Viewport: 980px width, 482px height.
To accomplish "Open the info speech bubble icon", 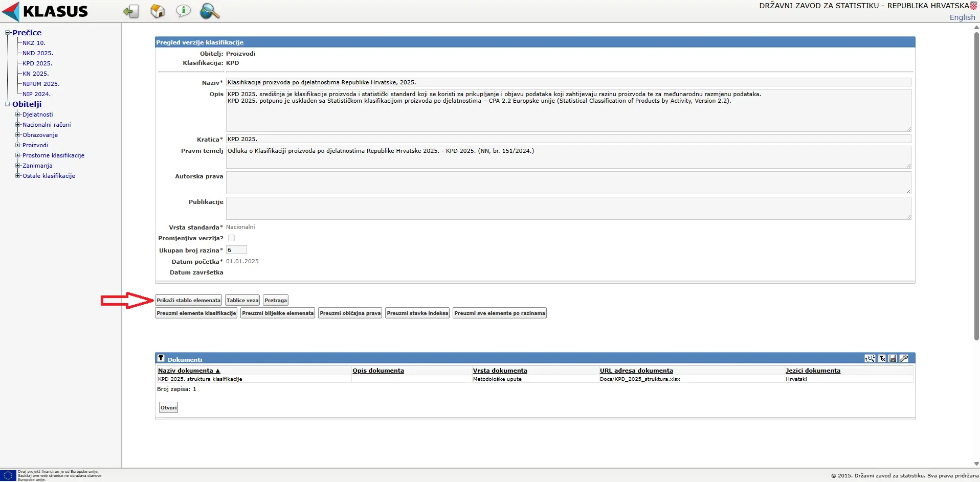I will (183, 11).
